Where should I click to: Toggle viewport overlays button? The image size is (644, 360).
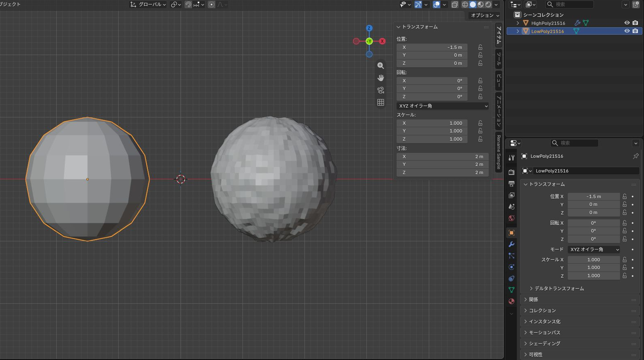(x=436, y=4)
